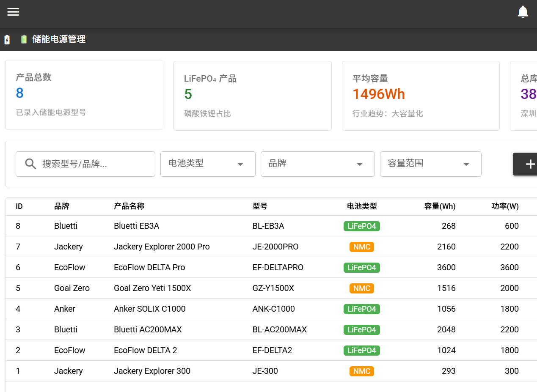This screenshot has width=537, height=392.
Task: Click LiFePO4 badge in EF-DELTA2 row
Action: (x=362, y=351)
